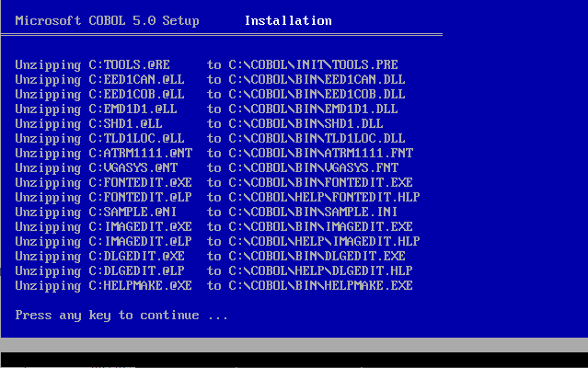The height and width of the screenshot is (368, 588).
Task: Select destination C:\COBOL\BIN\EMD1D1.DLL
Action: click(x=313, y=109)
